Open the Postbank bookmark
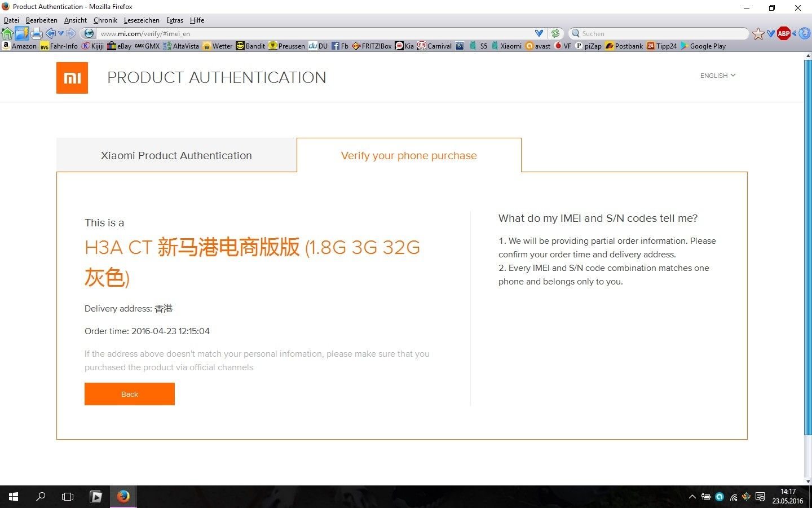This screenshot has height=508, width=812. 624,46
